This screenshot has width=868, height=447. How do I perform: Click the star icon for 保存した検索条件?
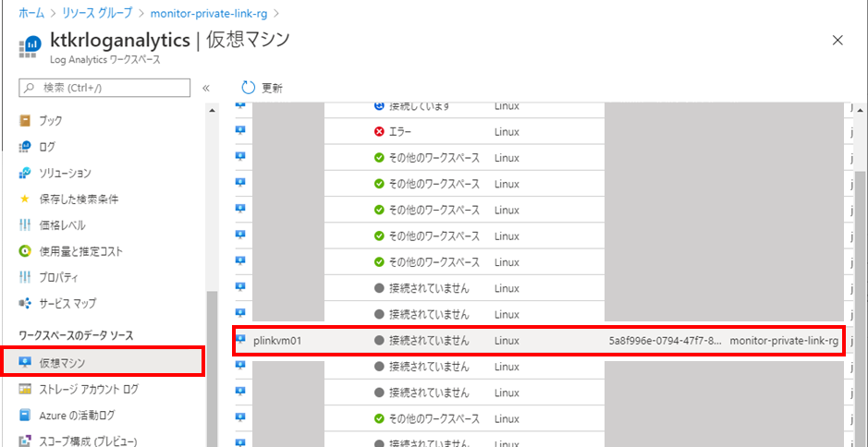click(25, 199)
